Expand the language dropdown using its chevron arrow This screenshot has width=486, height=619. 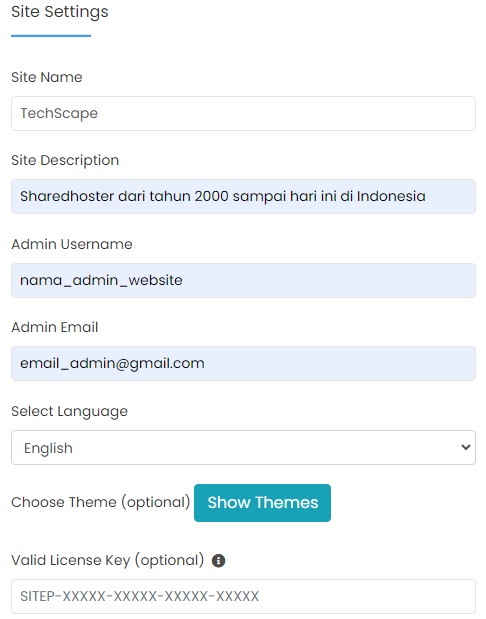[465, 447]
